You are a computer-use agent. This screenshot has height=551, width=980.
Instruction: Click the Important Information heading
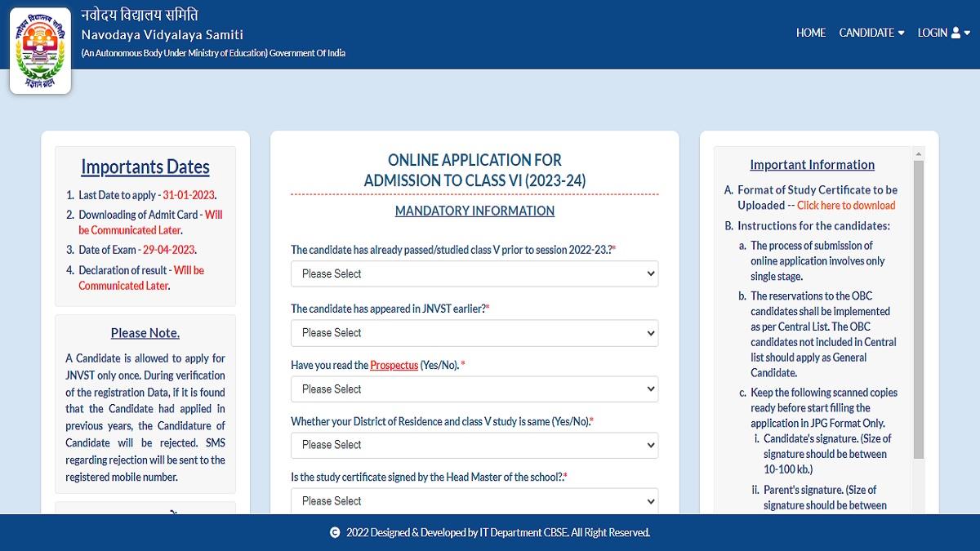click(x=812, y=165)
